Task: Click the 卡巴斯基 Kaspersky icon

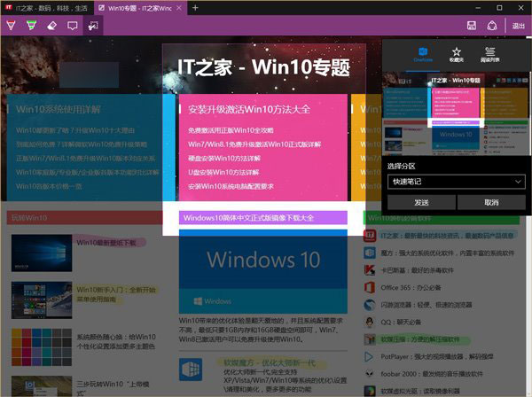Action: pyautogui.click(x=370, y=270)
